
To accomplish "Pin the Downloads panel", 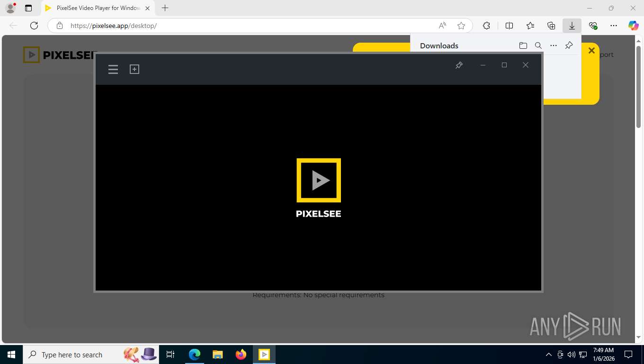I will click(x=569, y=45).
